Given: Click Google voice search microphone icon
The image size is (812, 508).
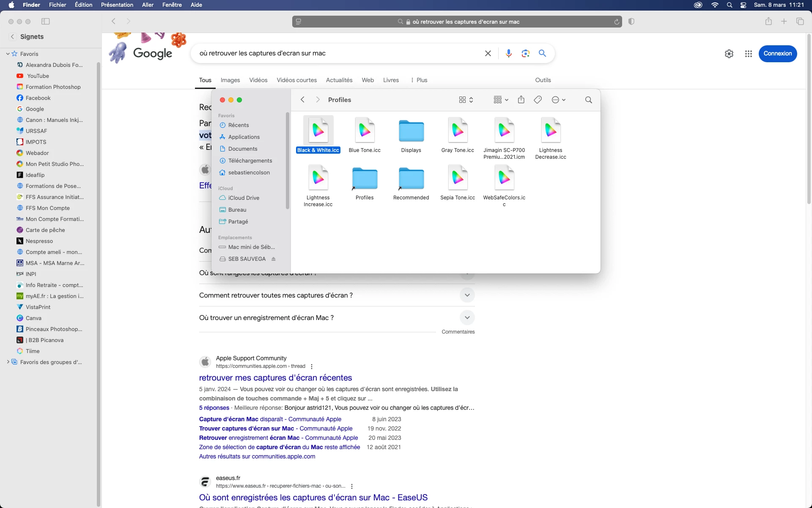Looking at the screenshot, I should click(x=509, y=53).
